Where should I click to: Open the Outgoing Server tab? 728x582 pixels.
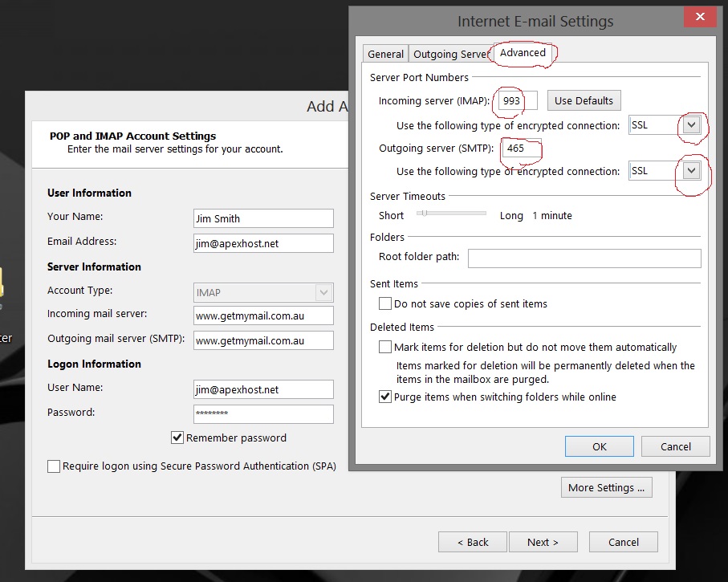point(449,54)
